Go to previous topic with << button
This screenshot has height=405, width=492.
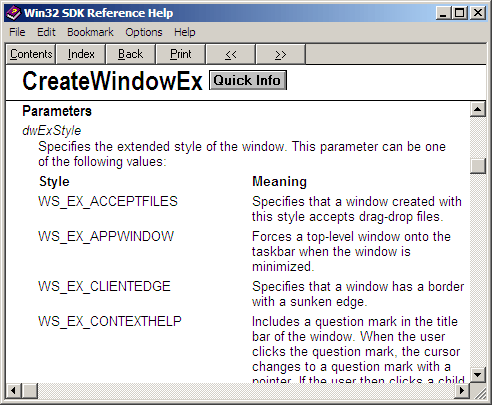point(231,54)
